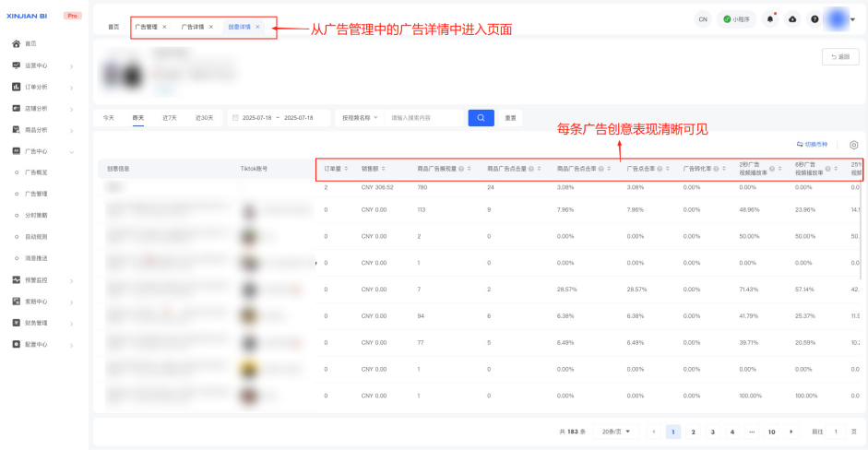Expand the 财务管理 sidebar section
Image resolution: width=868 pixels, height=450 pixels.
(71, 324)
